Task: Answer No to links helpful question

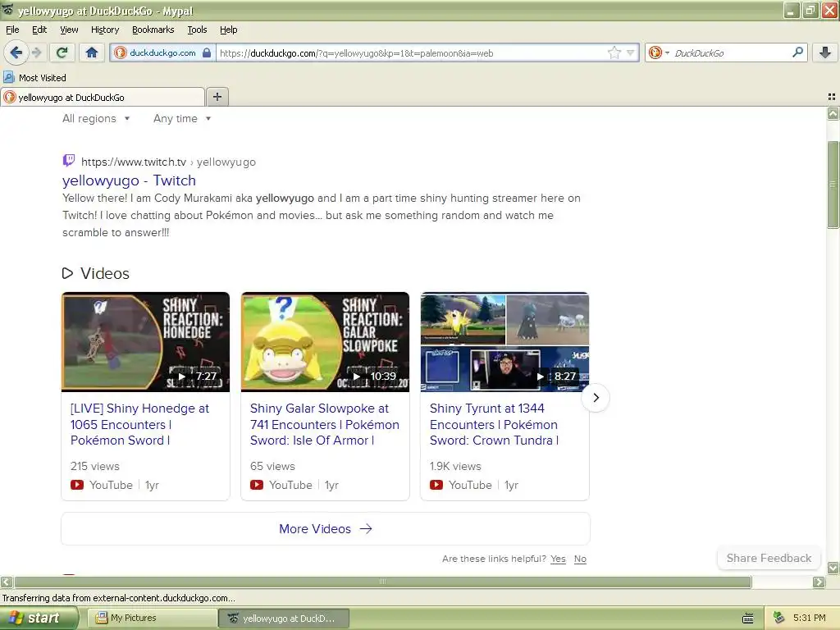Action: click(x=580, y=559)
